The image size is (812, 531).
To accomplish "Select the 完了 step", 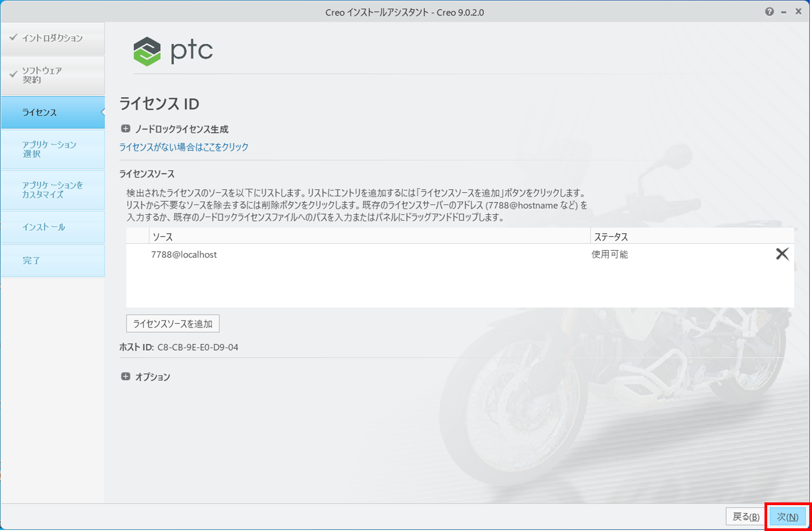I will tap(52, 261).
